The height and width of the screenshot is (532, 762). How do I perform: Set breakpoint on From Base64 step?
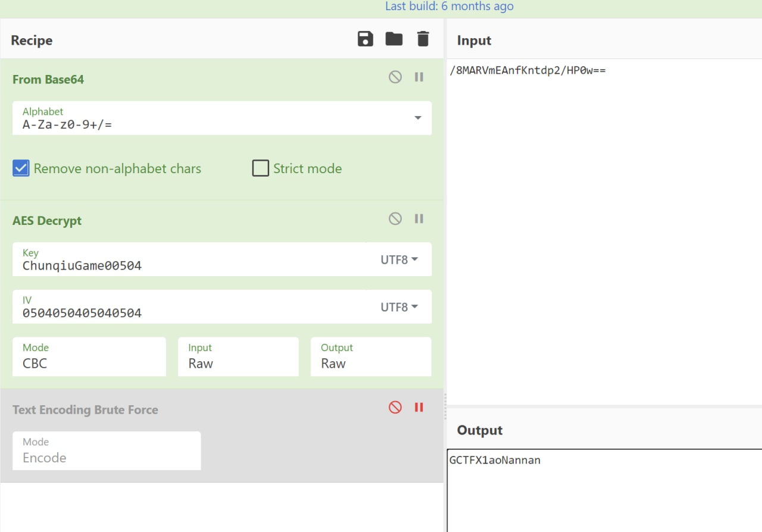point(419,77)
